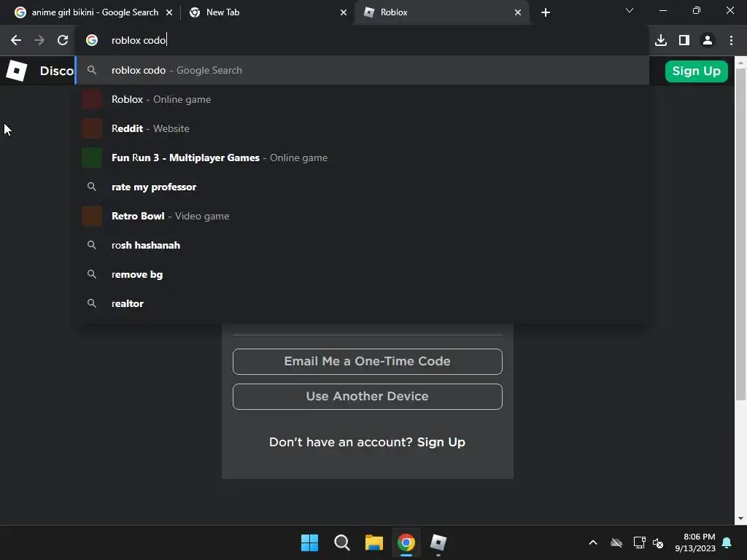Open the Chrome profile avatar

pos(708,41)
